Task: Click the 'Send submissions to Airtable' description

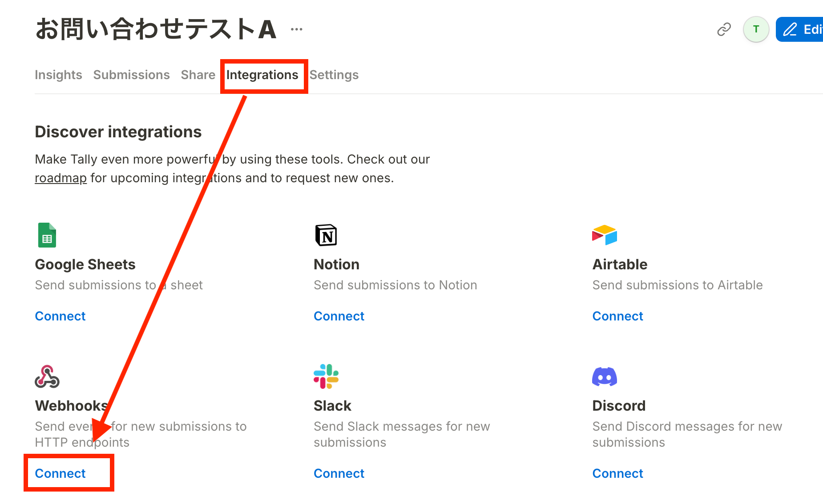Action: click(678, 285)
